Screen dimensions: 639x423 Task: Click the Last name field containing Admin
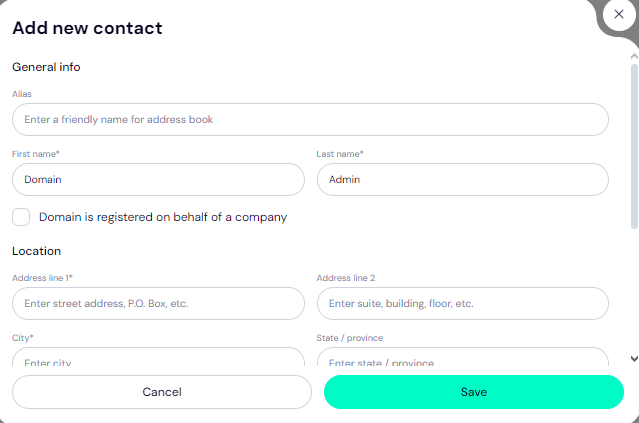tap(462, 180)
